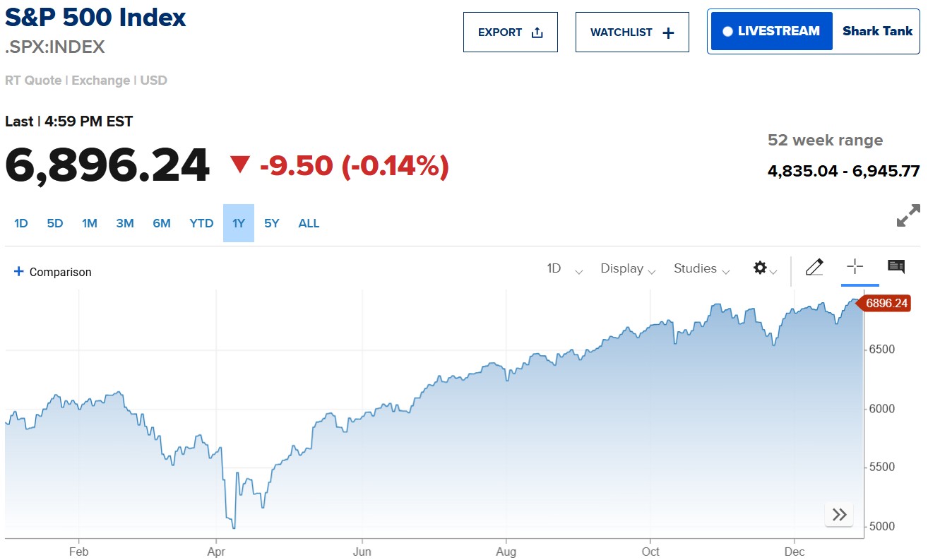Viewport: 928px width, 560px height.
Task: Add index to Watchlist
Action: click(631, 32)
